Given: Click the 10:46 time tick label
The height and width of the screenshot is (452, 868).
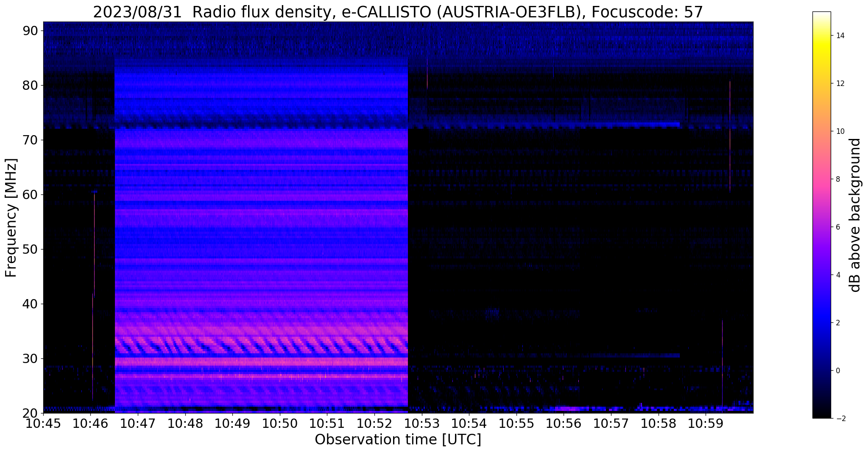Looking at the screenshot, I should pyautogui.click(x=90, y=423).
